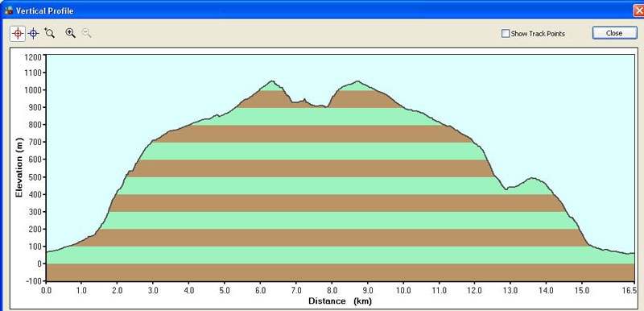
Task: Click the 1000 elevation axis value
Action: 33,90
